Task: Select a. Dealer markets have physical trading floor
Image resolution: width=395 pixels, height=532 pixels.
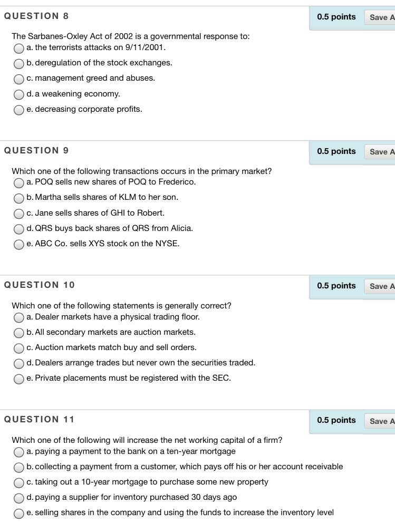Action: (18, 317)
